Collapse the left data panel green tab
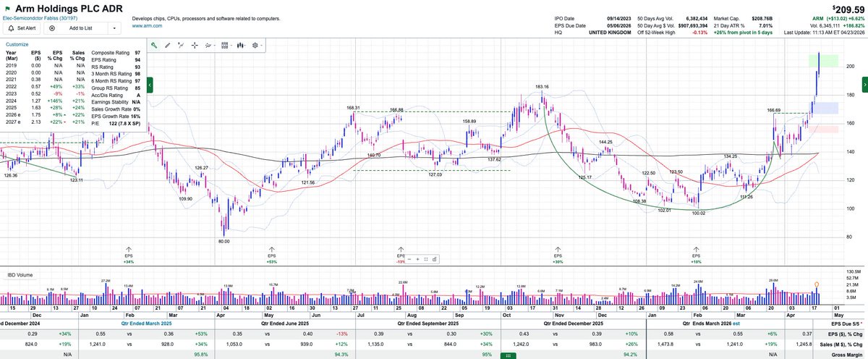 pyautogui.click(x=150, y=85)
